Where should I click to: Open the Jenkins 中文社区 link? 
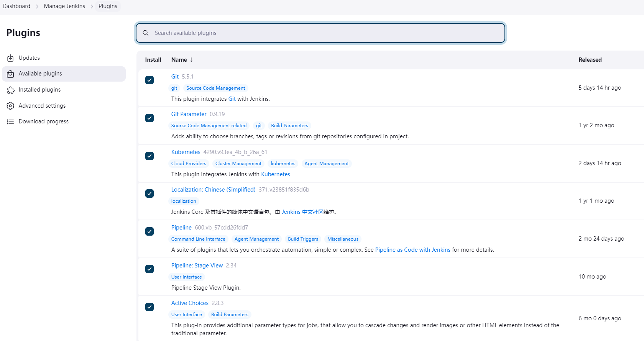coord(303,212)
